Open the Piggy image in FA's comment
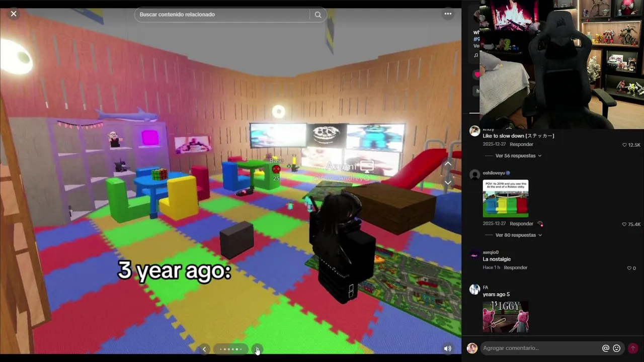Image resolution: width=644 pixels, height=362 pixels. click(506, 317)
